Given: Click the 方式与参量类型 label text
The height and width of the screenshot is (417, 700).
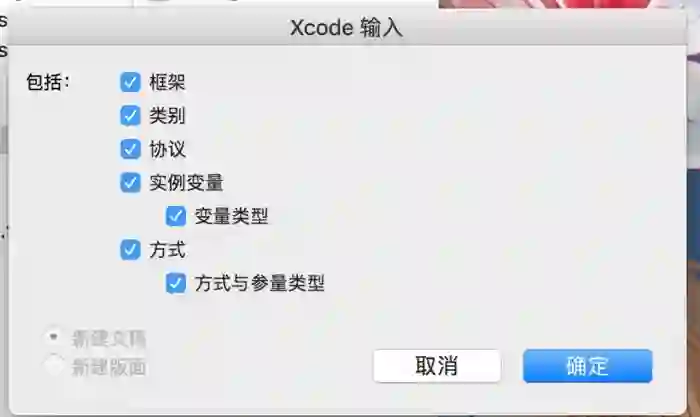Looking at the screenshot, I should point(259,283).
